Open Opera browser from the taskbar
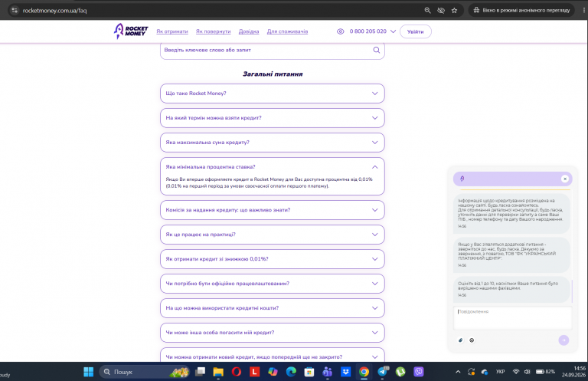 (237, 372)
